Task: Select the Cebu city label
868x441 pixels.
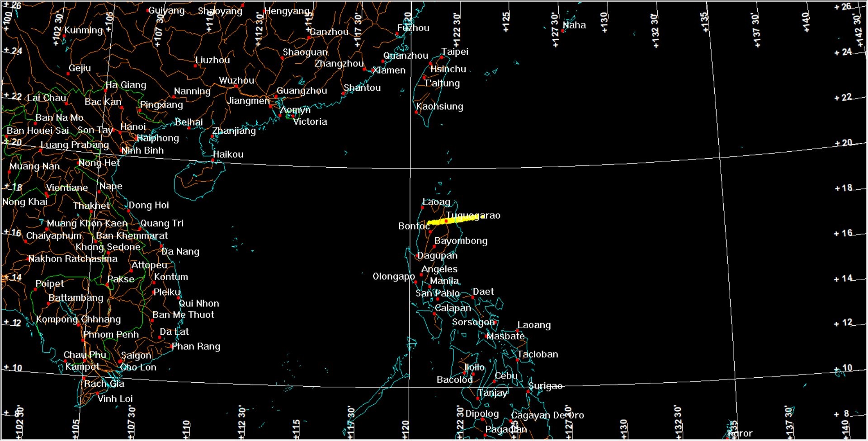Action: coord(505,376)
